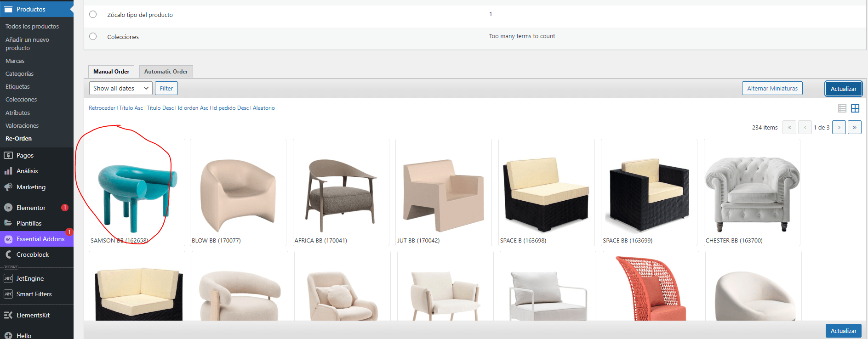Click the Marketing megaphone icon

8,187
